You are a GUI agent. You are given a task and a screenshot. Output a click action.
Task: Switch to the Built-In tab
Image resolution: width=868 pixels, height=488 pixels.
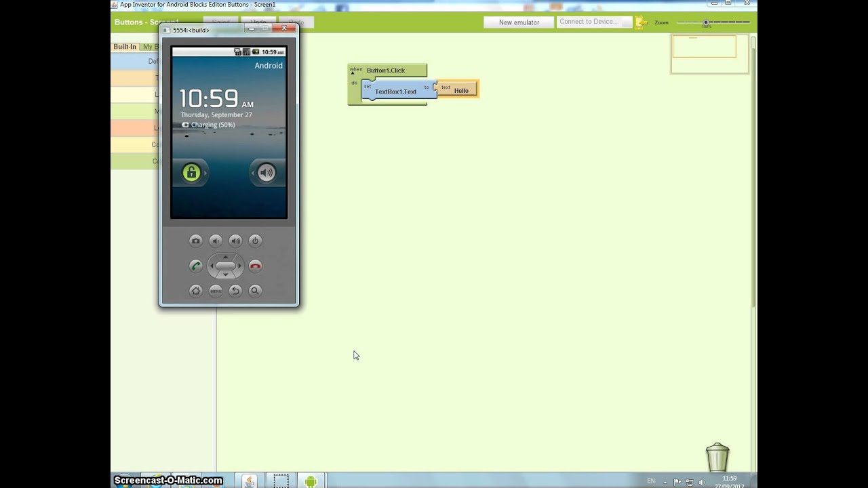[x=125, y=47]
